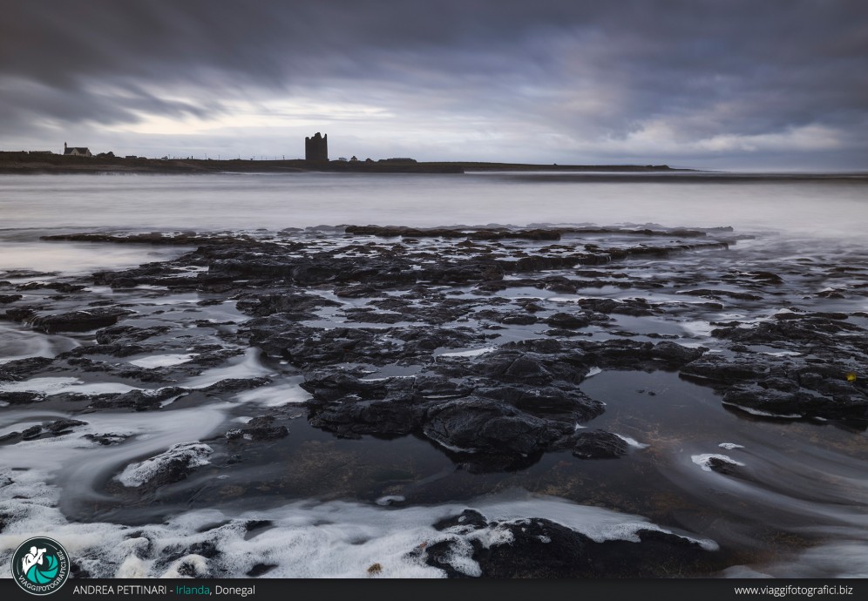The width and height of the screenshot is (868, 601).
Task: Click the small white foam patch at lower right
Action: [715, 460]
